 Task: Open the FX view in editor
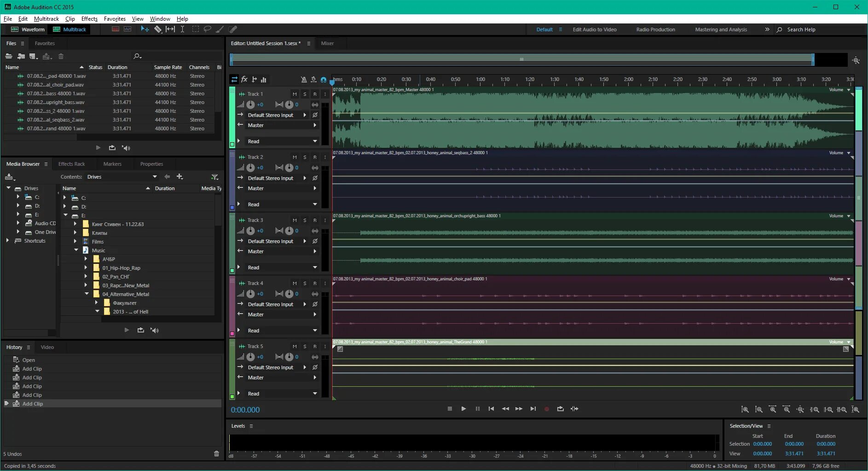click(x=244, y=79)
